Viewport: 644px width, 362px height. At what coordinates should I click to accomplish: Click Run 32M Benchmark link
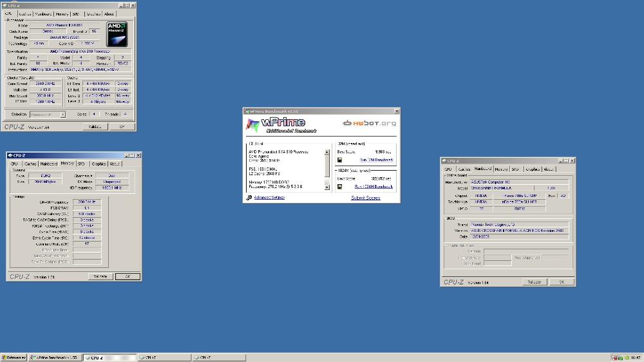(376, 160)
